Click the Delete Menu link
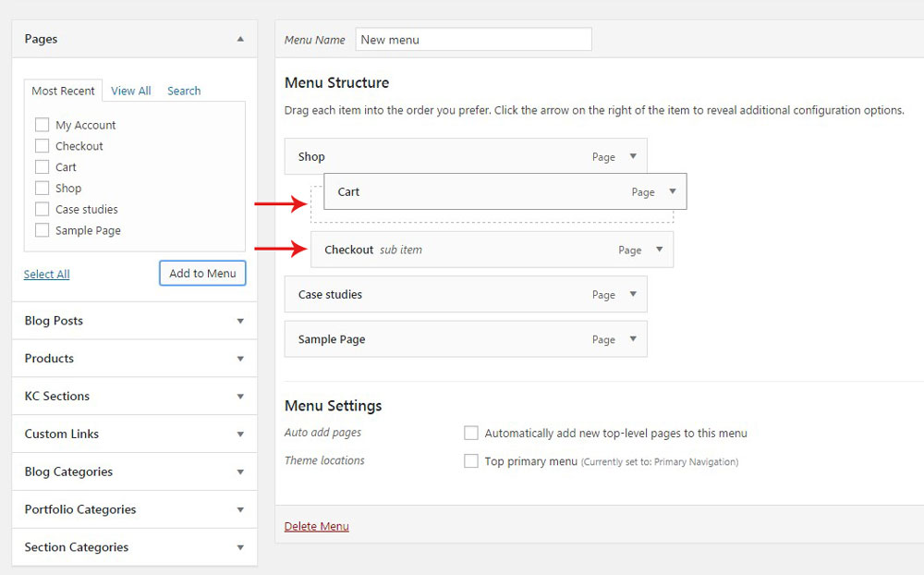 (x=316, y=525)
